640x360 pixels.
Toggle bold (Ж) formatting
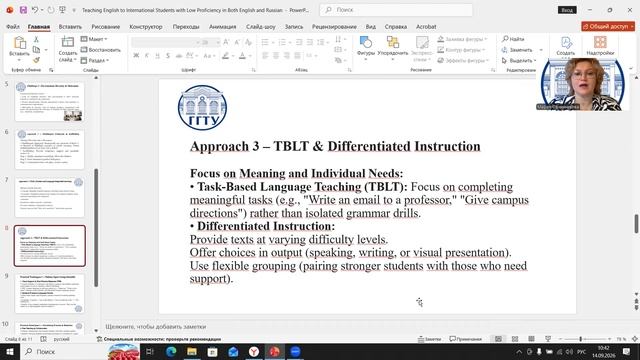coord(136,56)
